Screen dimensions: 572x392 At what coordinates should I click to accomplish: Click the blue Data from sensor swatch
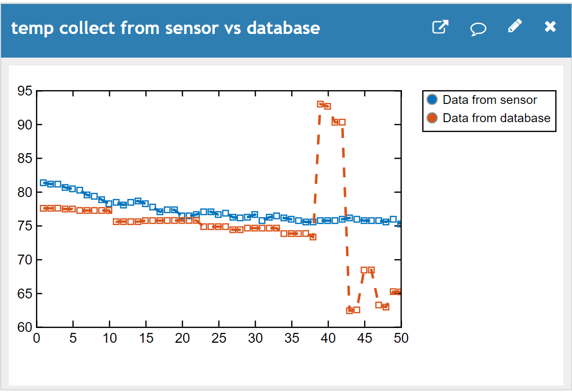[x=432, y=99]
